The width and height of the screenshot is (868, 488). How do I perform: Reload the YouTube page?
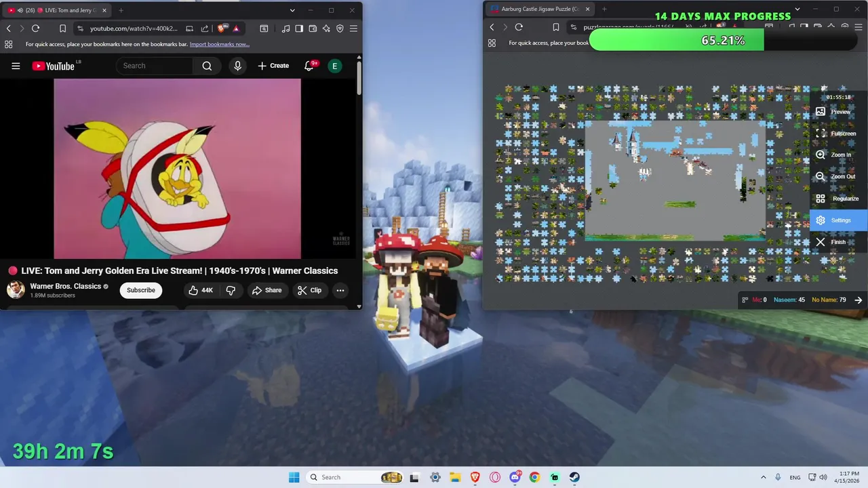[35, 28]
